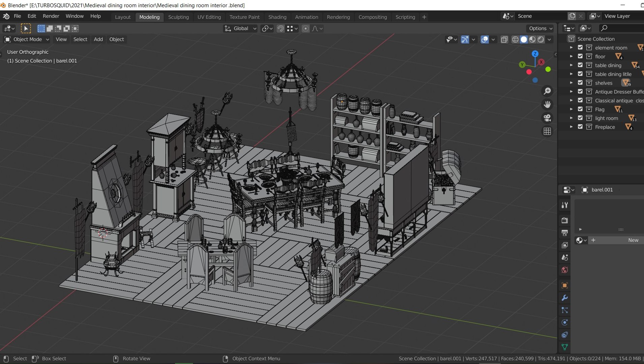Open the Object properties tab icon
Image resolution: width=644 pixels, height=364 pixels.
pyautogui.click(x=565, y=285)
